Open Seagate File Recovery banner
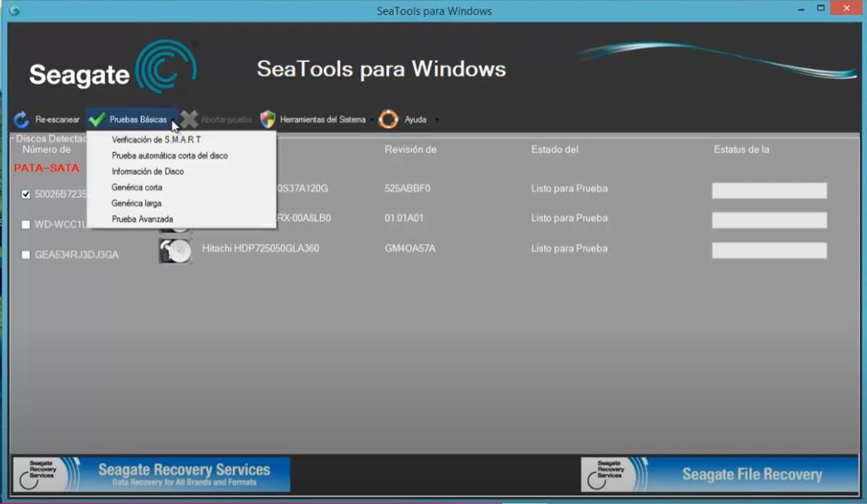The height and width of the screenshot is (504, 867). tap(719, 474)
